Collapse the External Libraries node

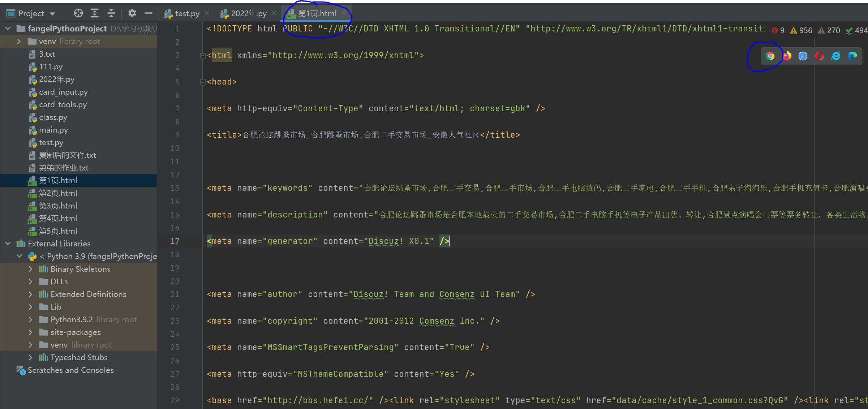[8, 244]
